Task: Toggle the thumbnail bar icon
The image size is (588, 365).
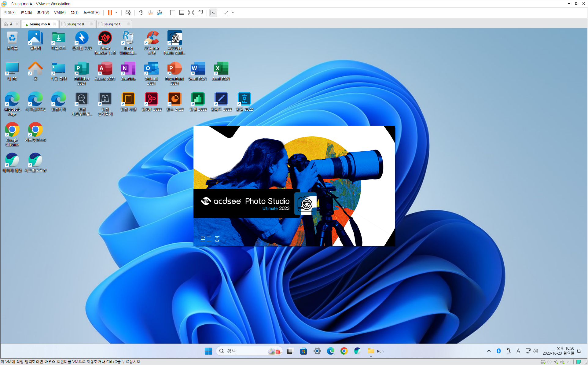Action: click(x=182, y=13)
